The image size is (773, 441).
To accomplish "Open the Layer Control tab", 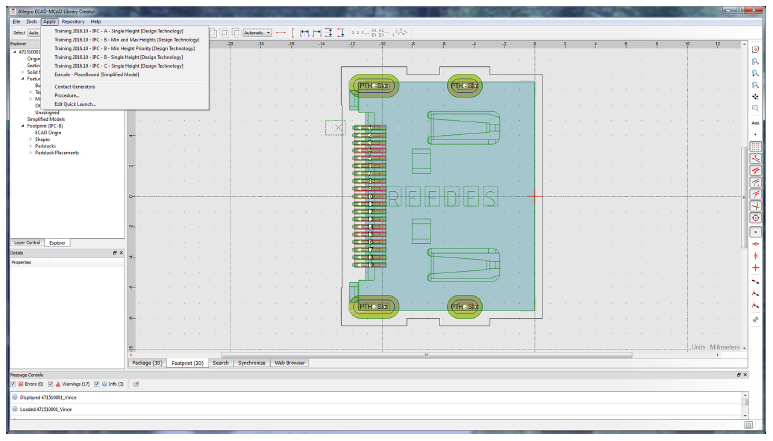I will point(26,242).
